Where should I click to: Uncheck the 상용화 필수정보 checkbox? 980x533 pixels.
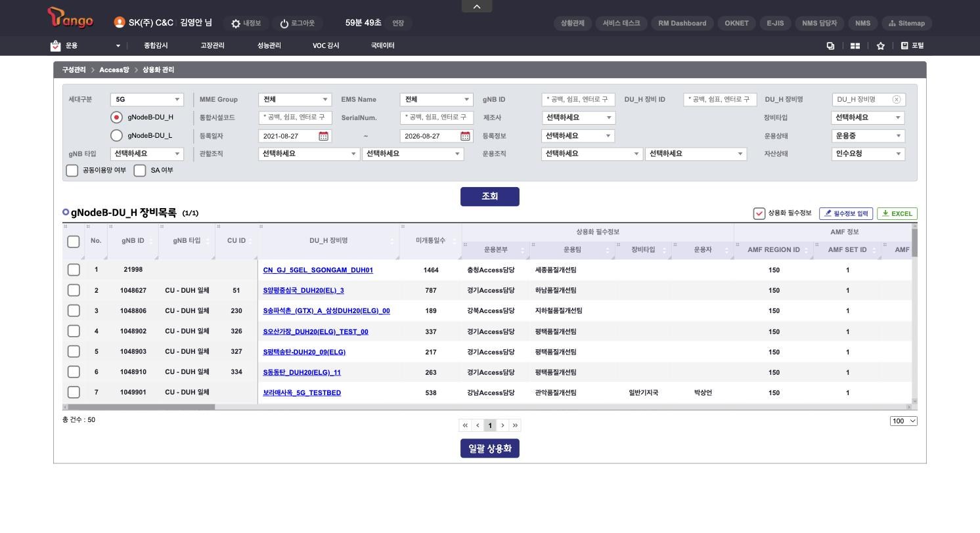point(759,213)
